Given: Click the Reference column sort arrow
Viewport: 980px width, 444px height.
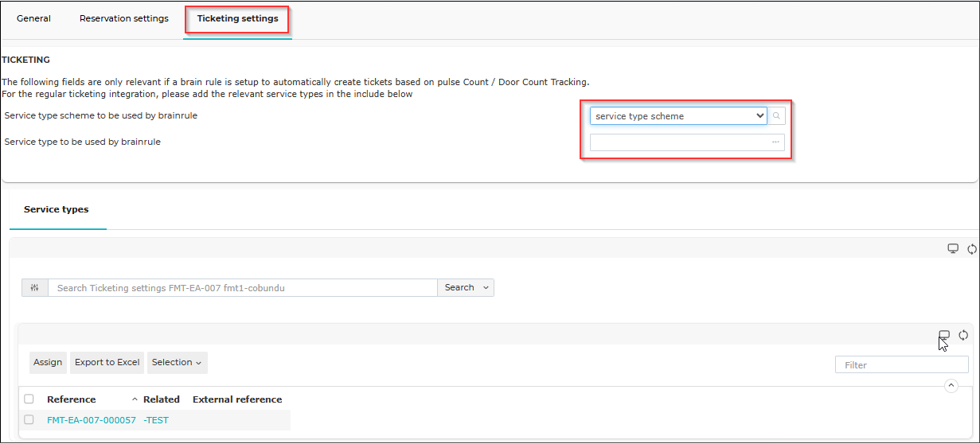Looking at the screenshot, I should point(135,399).
